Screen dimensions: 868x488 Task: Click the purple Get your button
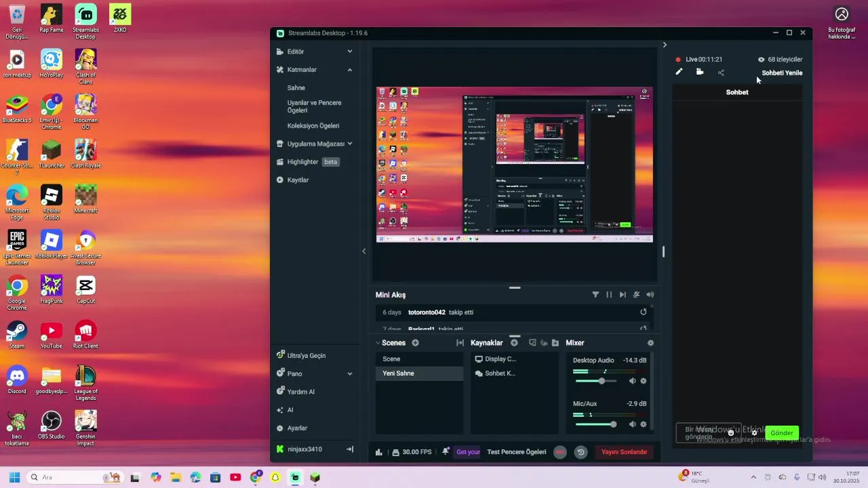(468, 452)
